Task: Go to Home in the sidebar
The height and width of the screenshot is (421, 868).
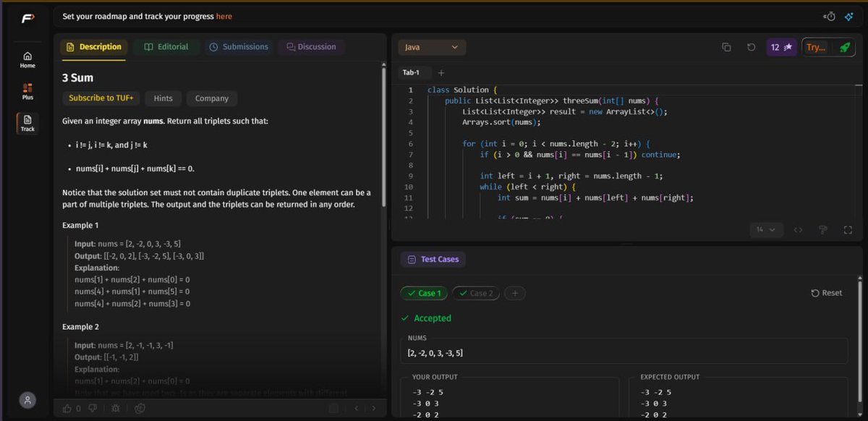Action: [27, 59]
